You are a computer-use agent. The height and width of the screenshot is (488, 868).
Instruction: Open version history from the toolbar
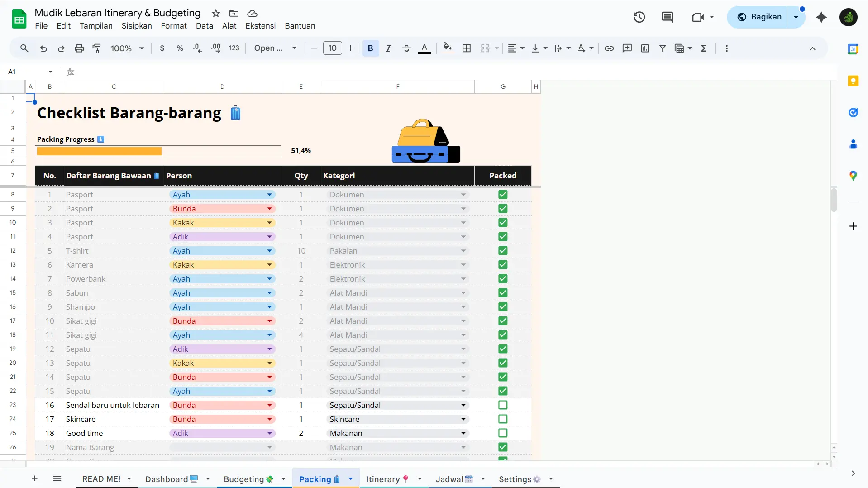click(x=639, y=17)
